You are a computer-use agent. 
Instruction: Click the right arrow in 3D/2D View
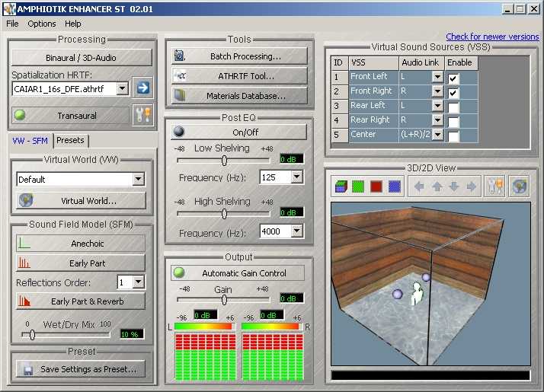[x=471, y=186]
